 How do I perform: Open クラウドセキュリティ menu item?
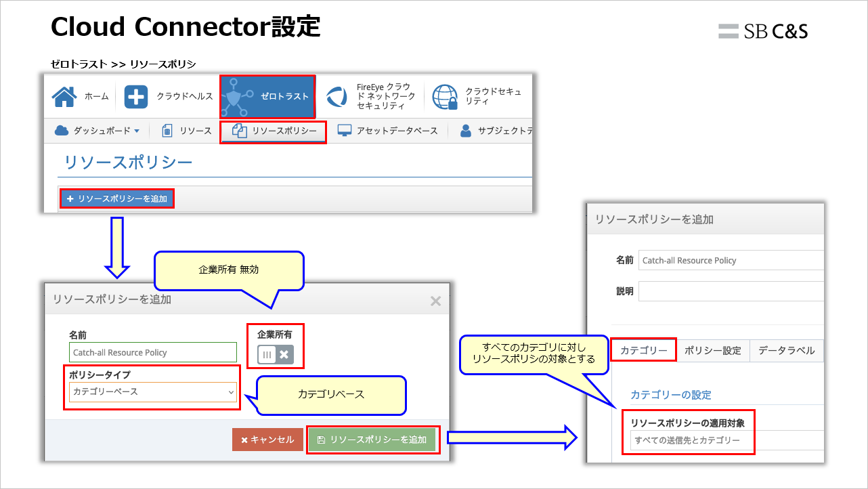coord(477,97)
